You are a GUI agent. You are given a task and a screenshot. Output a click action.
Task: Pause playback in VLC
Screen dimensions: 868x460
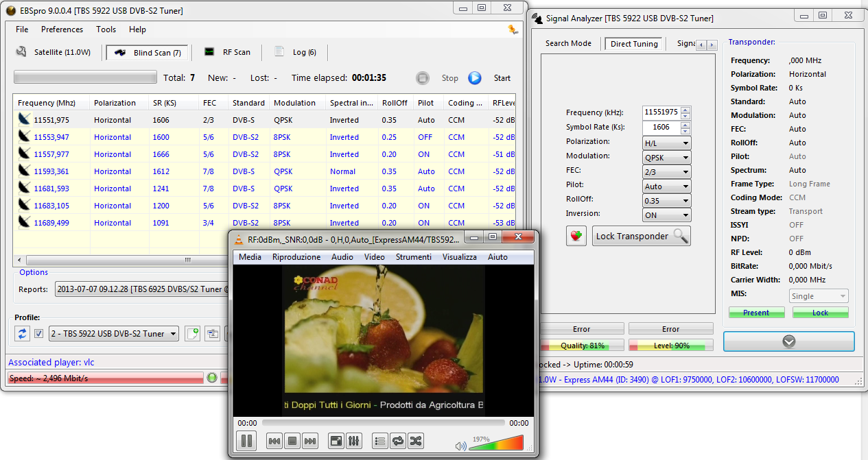click(246, 441)
